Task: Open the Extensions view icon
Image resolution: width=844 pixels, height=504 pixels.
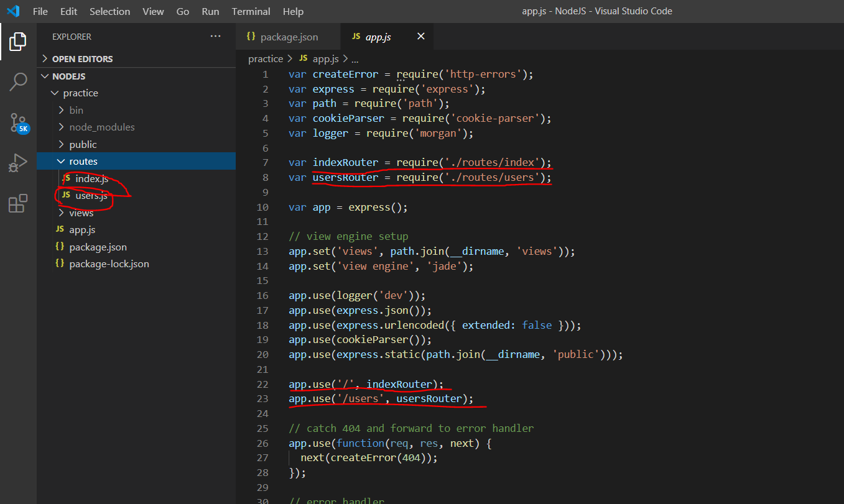Action: click(18, 203)
